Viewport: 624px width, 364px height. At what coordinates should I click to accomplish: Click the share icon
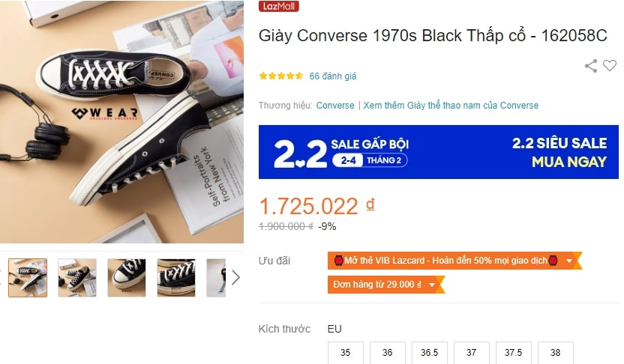[x=591, y=66]
